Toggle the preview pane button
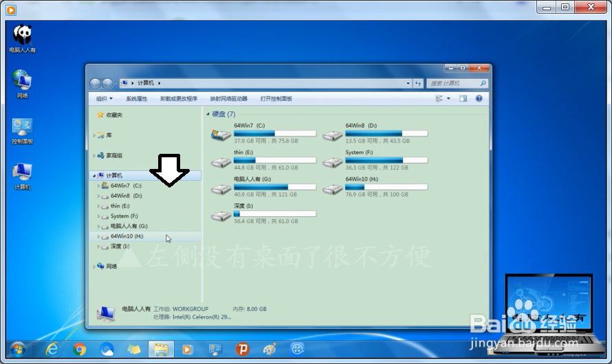 (x=463, y=99)
